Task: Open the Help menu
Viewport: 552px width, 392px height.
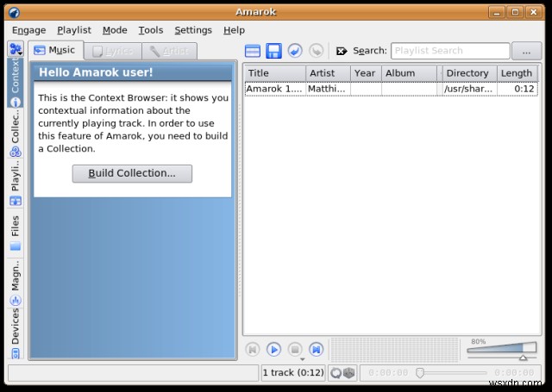Action: [x=234, y=30]
